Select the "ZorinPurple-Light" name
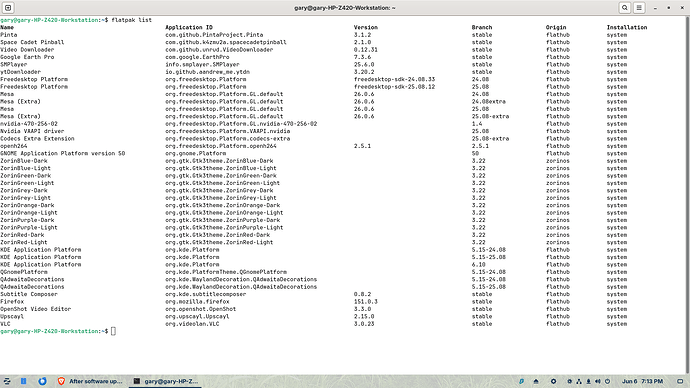690x388 pixels. 29,227
